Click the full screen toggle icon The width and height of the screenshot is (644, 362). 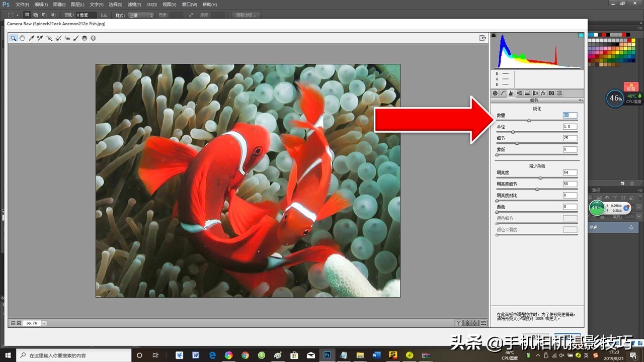click(x=482, y=38)
